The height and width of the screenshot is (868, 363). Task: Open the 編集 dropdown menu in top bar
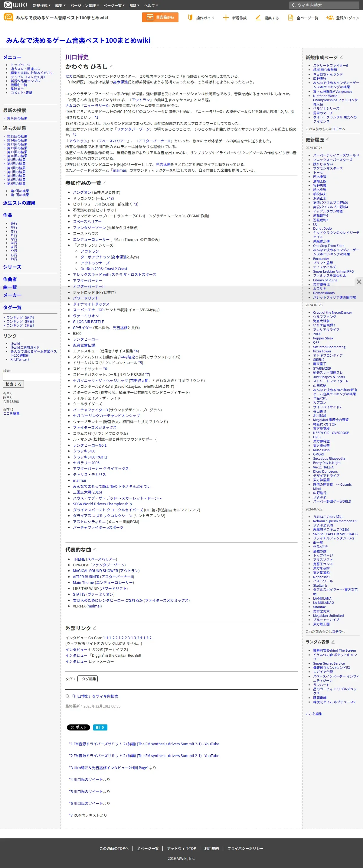(60, 5)
